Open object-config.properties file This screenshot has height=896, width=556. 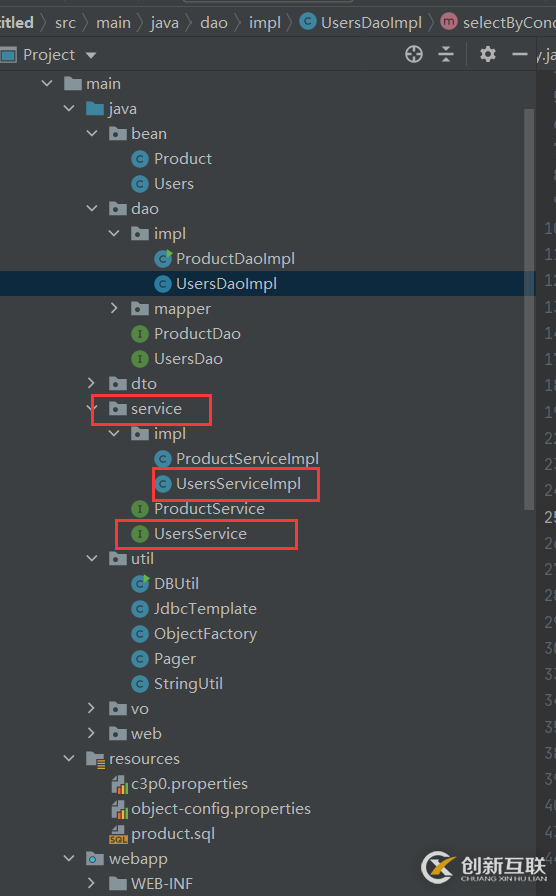pyautogui.click(x=221, y=809)
